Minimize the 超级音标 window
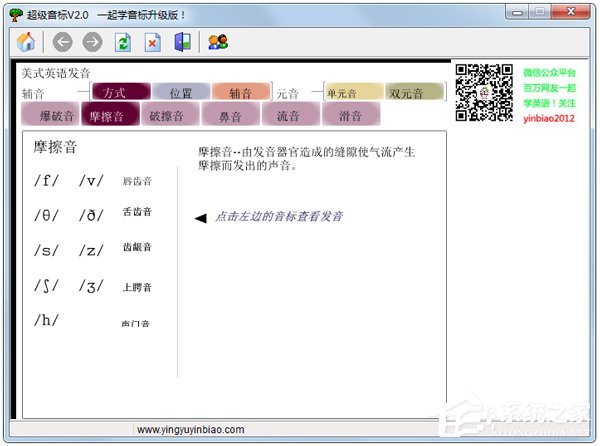 (517, 12)
